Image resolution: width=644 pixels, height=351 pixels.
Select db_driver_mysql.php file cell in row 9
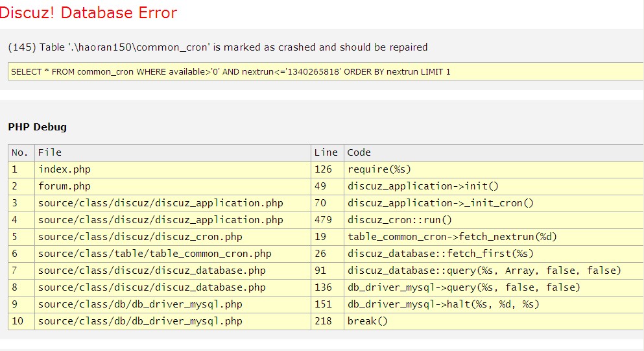coord(173,304)
